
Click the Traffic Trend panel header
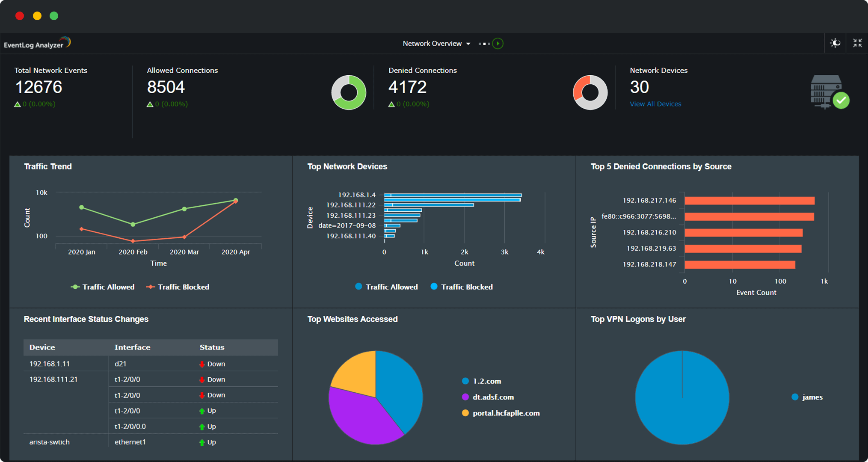48,166
